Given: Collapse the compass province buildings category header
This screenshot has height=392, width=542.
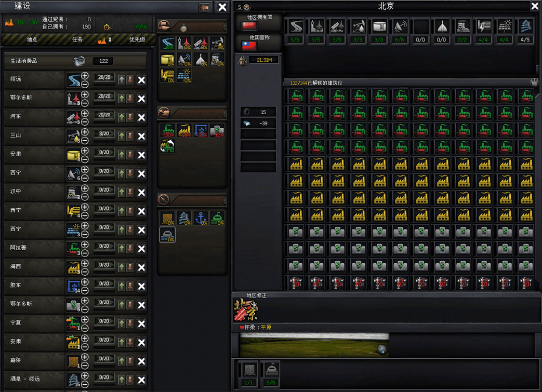Looking at the screenshot, I should (192, 199).
